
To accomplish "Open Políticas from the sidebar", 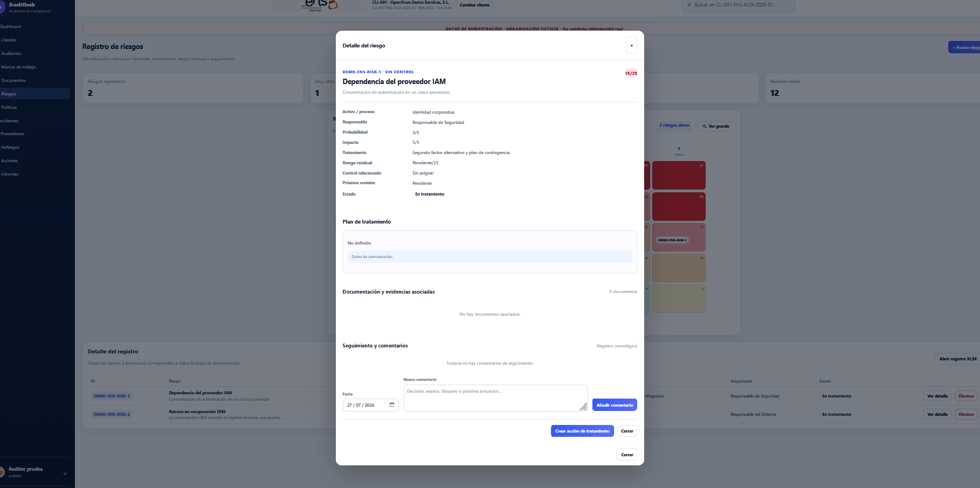I will coord(9,107).
